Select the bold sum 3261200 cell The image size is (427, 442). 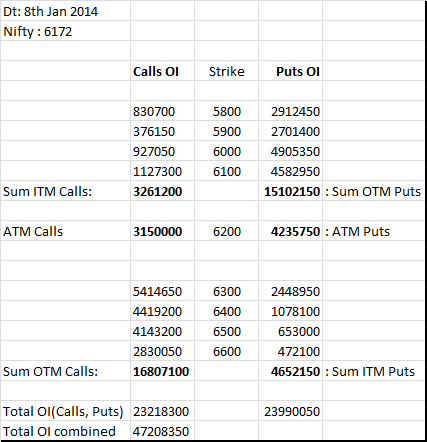162,191
